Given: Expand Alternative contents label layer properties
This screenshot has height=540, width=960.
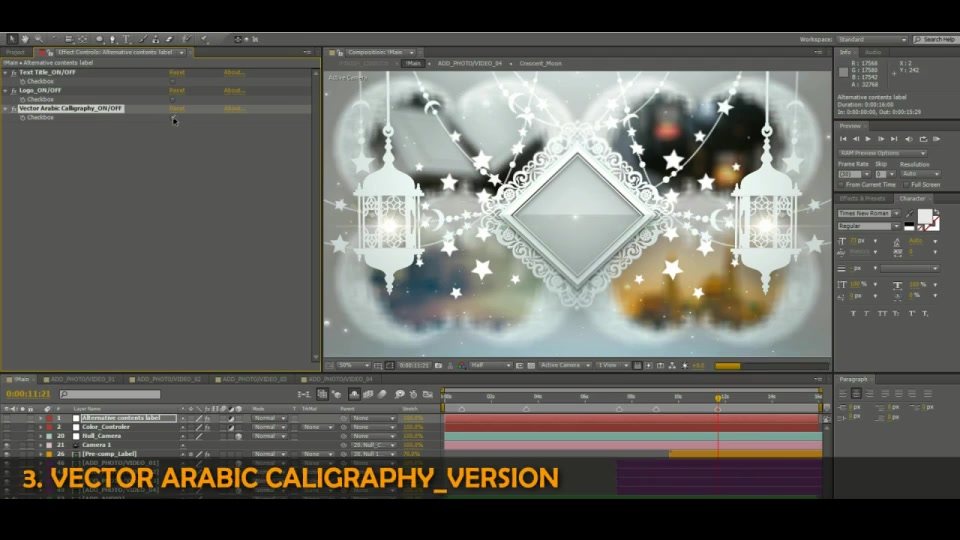Looking at the screenshot, I should [x=40, y=418].
